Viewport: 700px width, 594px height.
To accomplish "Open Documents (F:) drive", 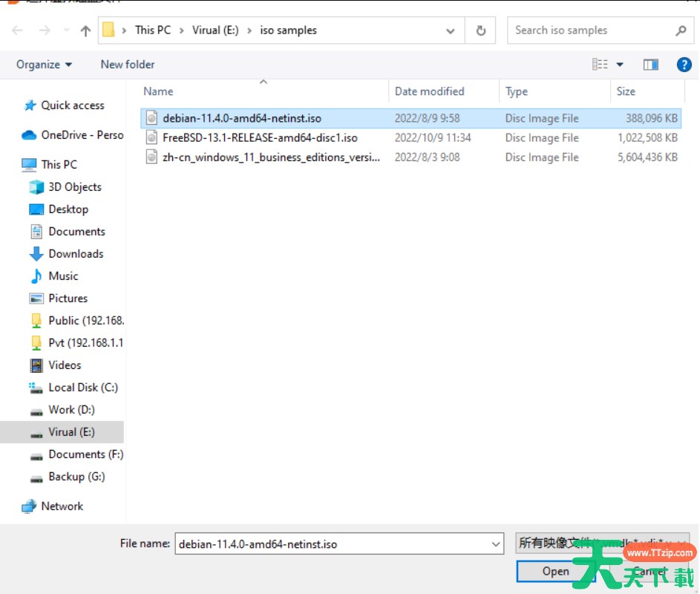I will [x=85, y=454].
